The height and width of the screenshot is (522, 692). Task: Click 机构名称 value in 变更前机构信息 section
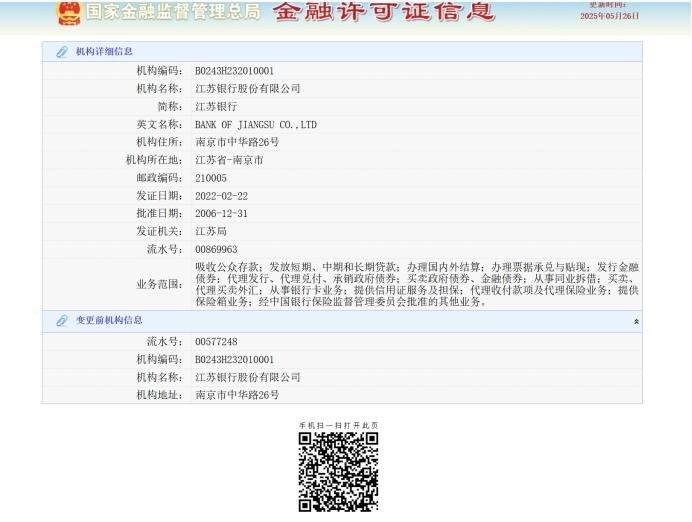[248, 377]
